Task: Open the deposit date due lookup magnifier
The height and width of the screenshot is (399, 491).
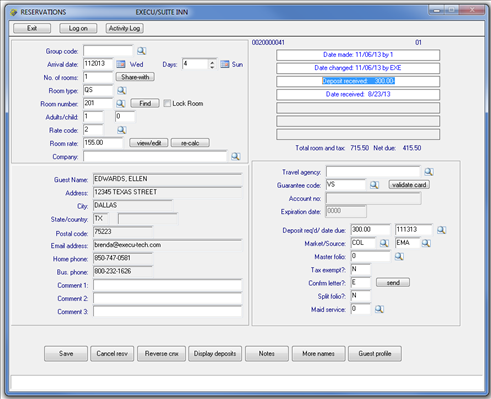Action: (441, 230)
